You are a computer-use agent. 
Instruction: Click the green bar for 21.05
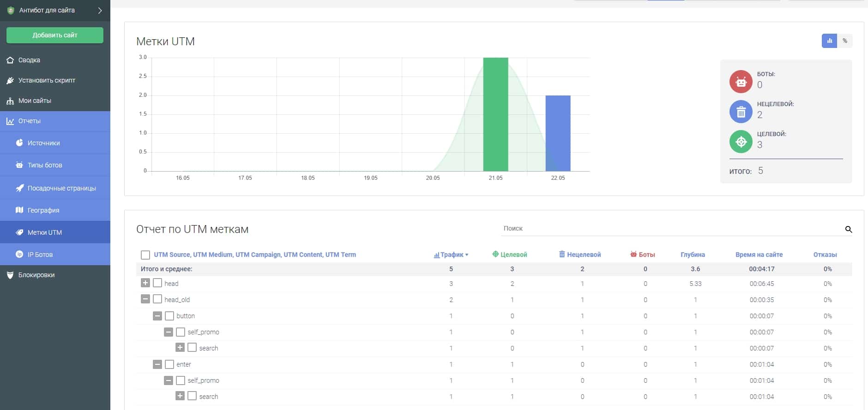pyautogui.click(x=495, y=114)
